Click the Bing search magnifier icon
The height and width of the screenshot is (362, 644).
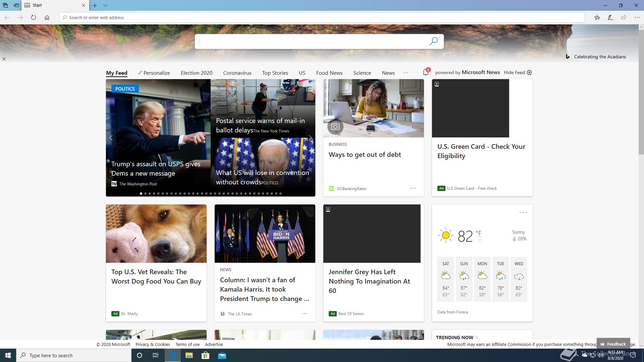coord(433,41)
